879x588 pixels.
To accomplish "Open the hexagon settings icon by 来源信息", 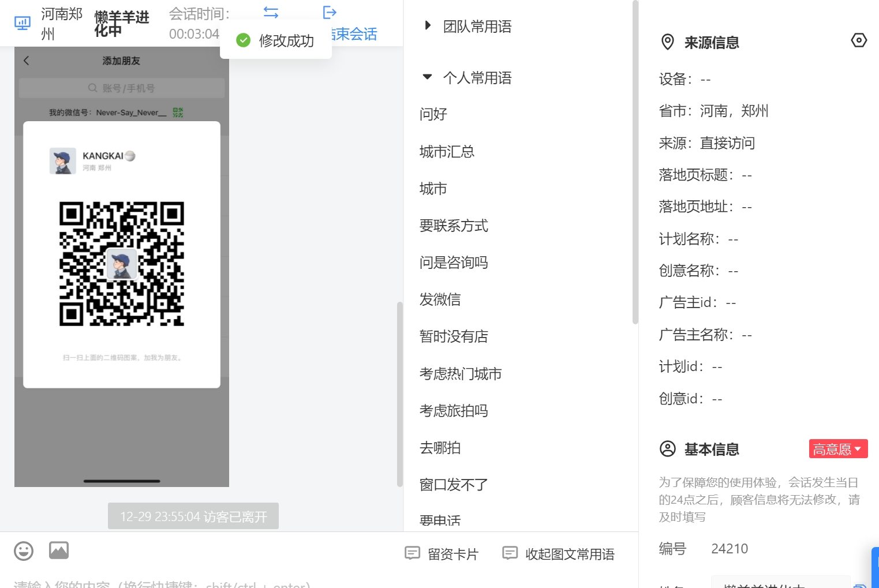I will 859,40.
